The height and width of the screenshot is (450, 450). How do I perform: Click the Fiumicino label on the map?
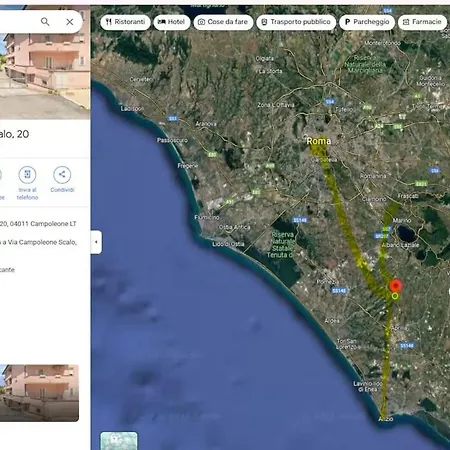(x=207, y=217)
